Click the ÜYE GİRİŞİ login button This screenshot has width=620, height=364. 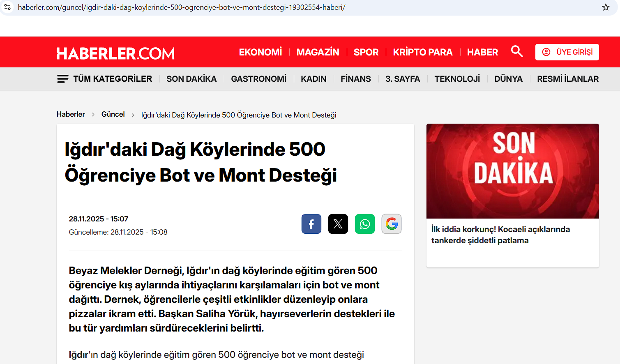coord(567,52)
